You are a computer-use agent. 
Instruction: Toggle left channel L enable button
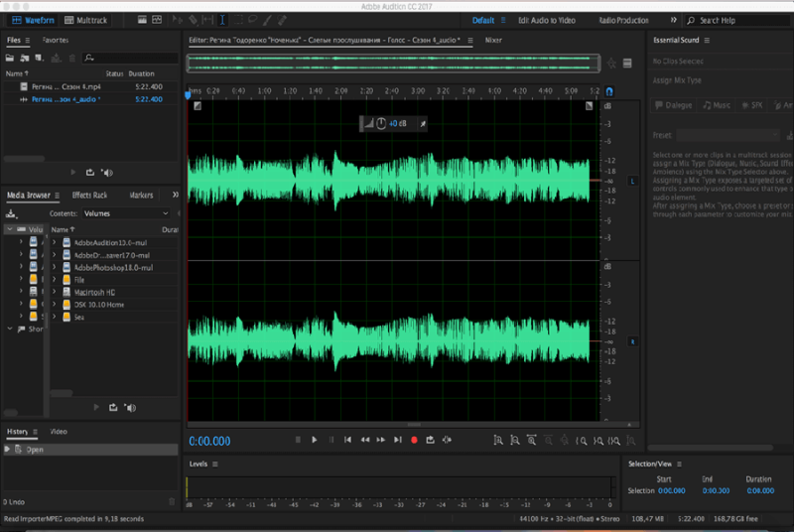tap(632, 181)
